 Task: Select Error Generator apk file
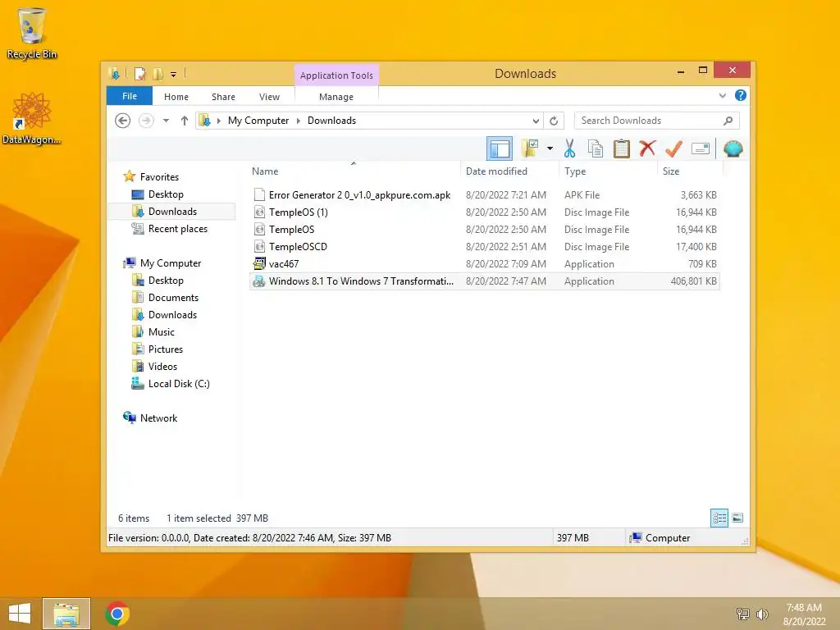click(484, 195)
